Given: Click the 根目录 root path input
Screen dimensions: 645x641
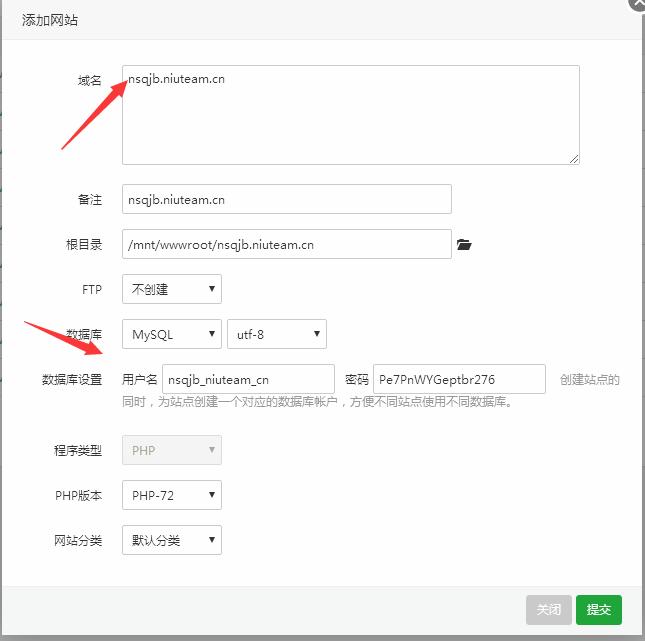Looking at the screenshot, I should click(287, 244).
